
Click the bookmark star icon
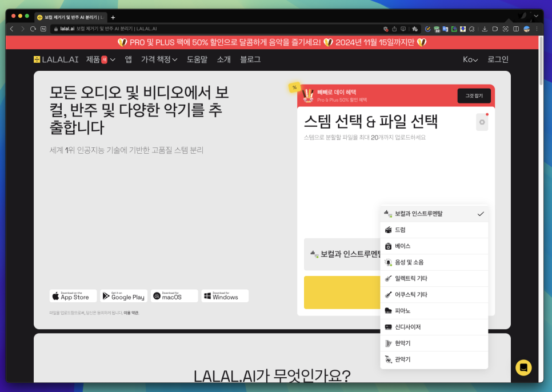pos(415,29)
